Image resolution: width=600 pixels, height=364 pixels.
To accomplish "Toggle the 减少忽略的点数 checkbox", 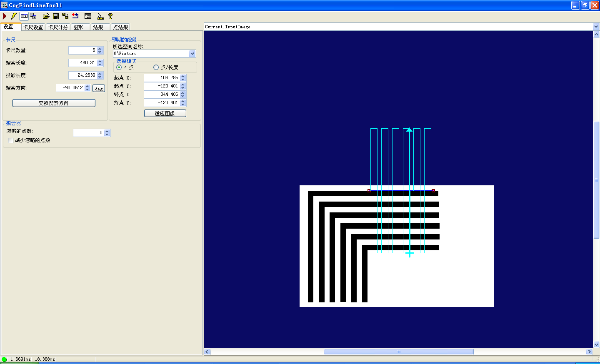I will coord(11,141).
